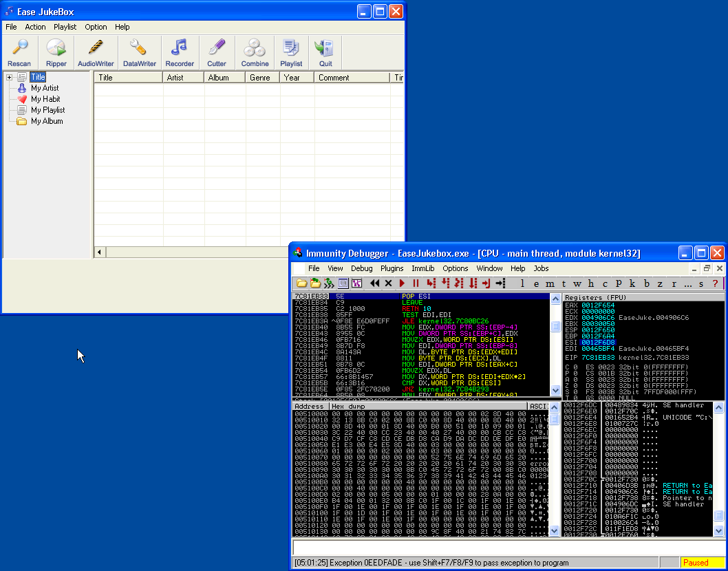Click the stack pane scroll down arrow

718,530
